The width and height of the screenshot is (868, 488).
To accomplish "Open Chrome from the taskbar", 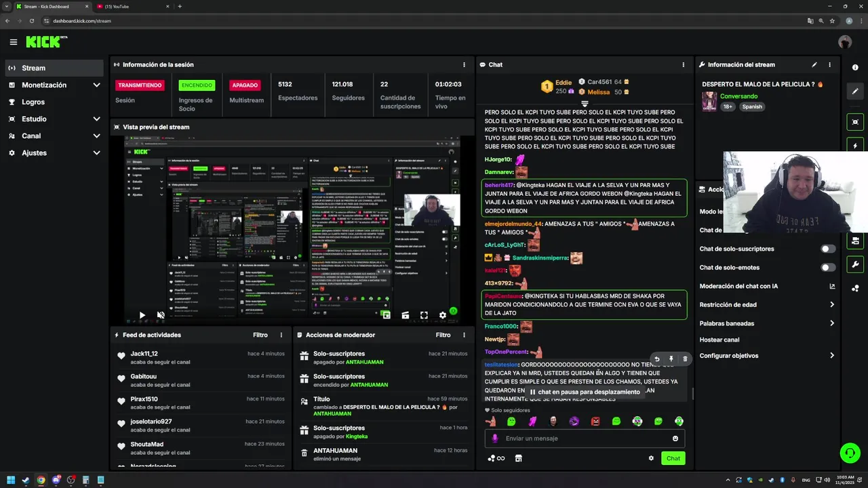I will 41,480.
